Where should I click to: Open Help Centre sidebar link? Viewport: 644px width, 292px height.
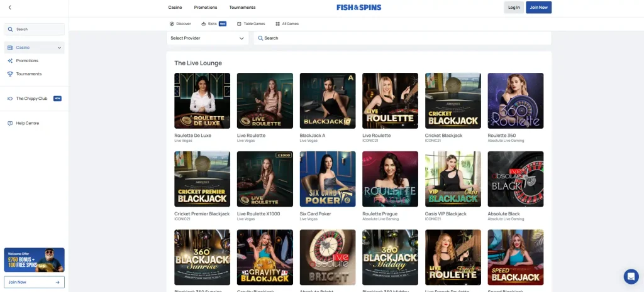coord(28,123)
